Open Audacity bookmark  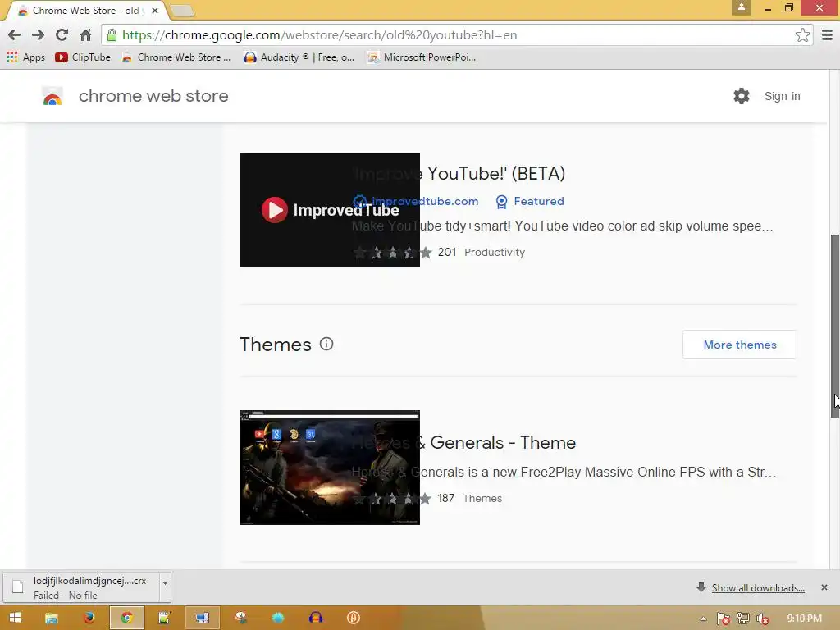pyautogui.click(x=299, y=57)
